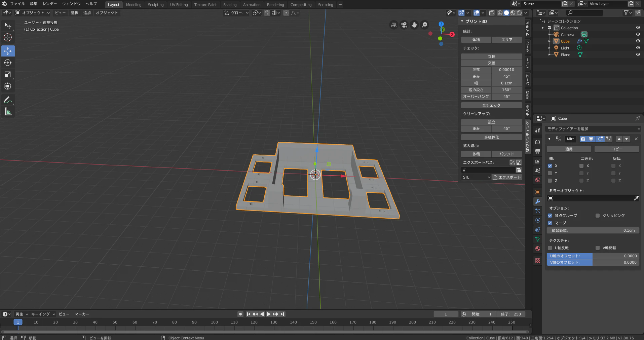The height and width of the screenshot is (340, 644).
Task: Collapse the プリント3D panel
Action: click(x=462, y=21)
